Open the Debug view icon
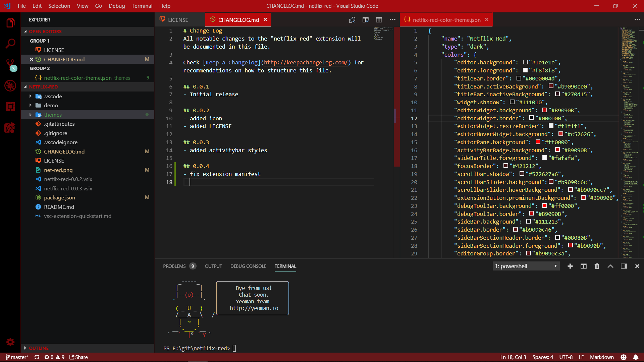This screenshot has height=362, width=644. coord(10,85)
